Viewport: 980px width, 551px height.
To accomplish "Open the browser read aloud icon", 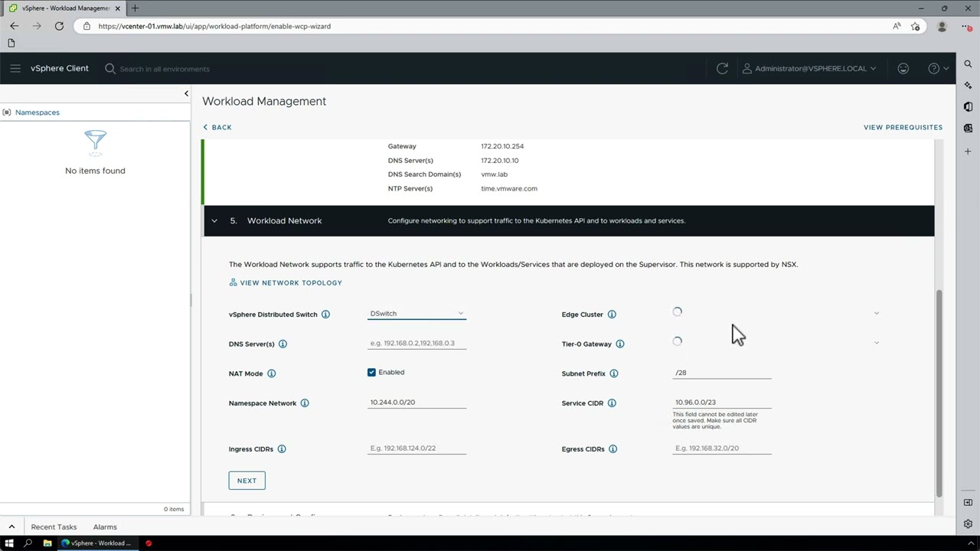I will [x=897, y=26].
